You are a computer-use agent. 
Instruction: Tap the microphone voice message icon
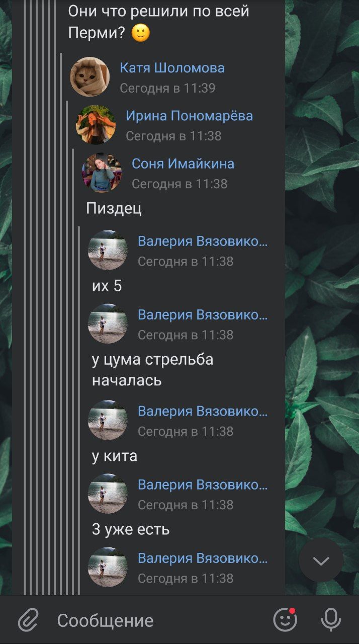331,620
